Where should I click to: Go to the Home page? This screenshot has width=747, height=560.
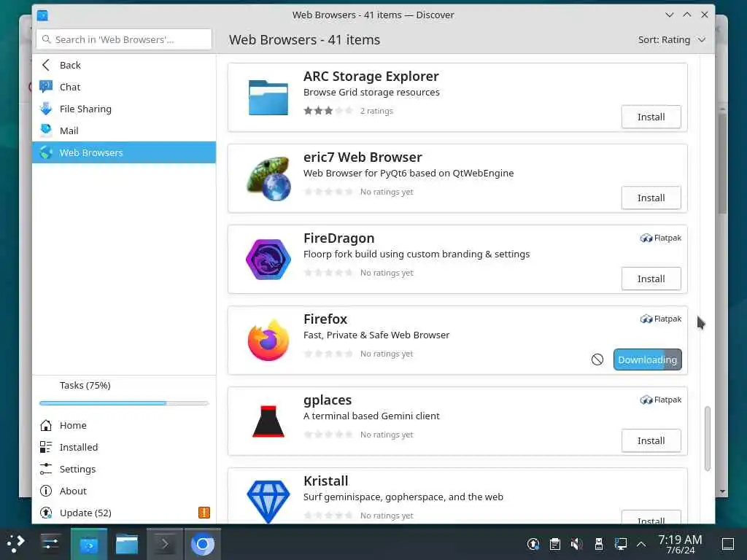124,425
